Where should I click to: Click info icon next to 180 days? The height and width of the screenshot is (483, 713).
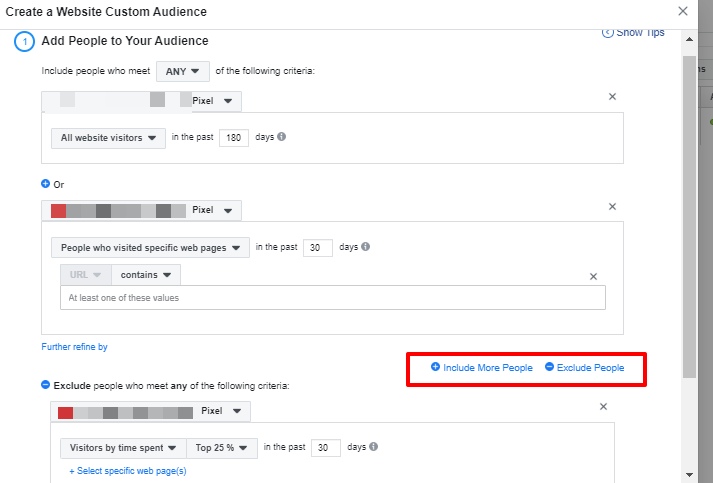coord(282,136)
